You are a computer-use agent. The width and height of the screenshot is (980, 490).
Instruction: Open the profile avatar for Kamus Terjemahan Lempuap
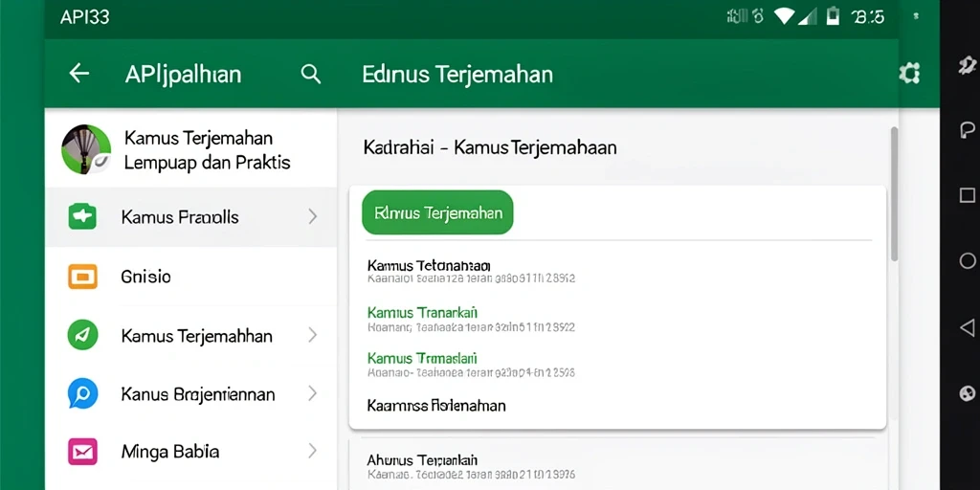86,149
